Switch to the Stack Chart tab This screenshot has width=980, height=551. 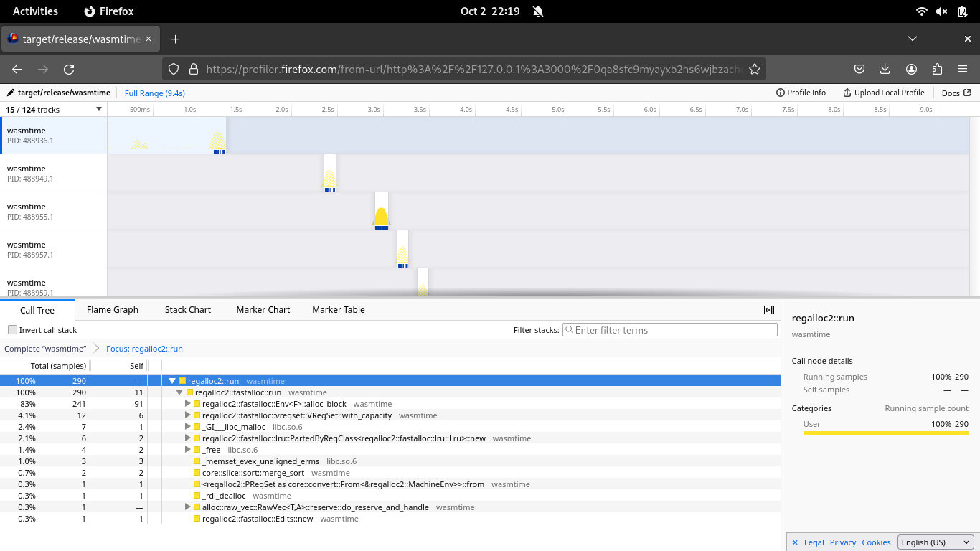pyautogui.click(x=188, y=310)
